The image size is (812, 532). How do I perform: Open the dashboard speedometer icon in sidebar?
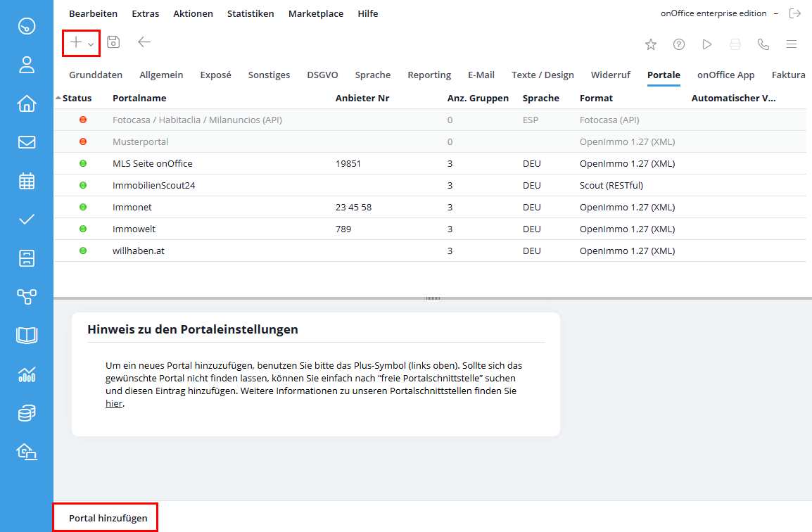[27, 26]
